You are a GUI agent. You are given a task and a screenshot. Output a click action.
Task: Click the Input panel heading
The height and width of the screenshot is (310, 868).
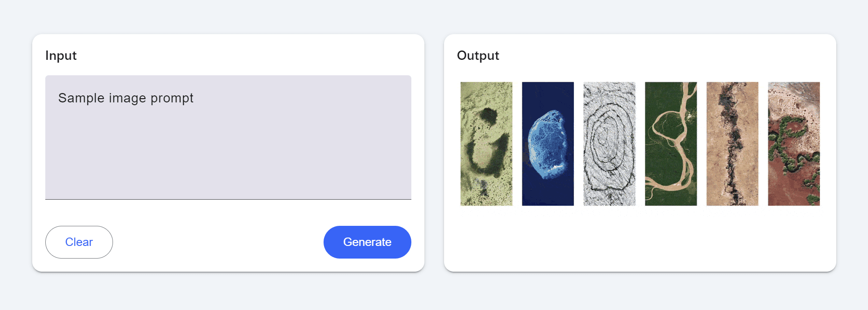(61, 56)
